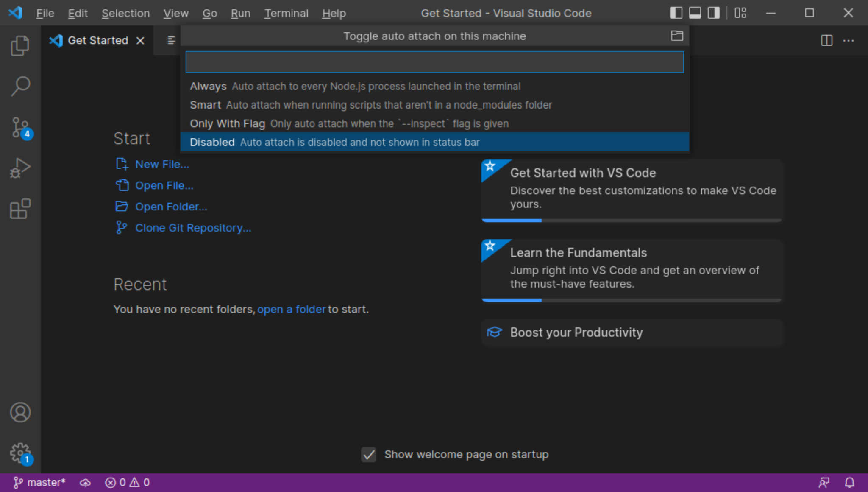Click the open a folder link under Recent

291,309
